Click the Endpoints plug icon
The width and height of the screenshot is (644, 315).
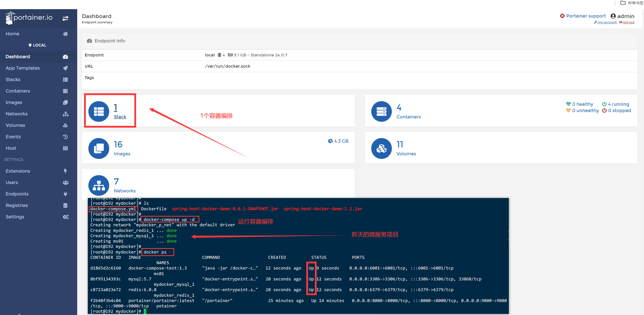[66, 194]
